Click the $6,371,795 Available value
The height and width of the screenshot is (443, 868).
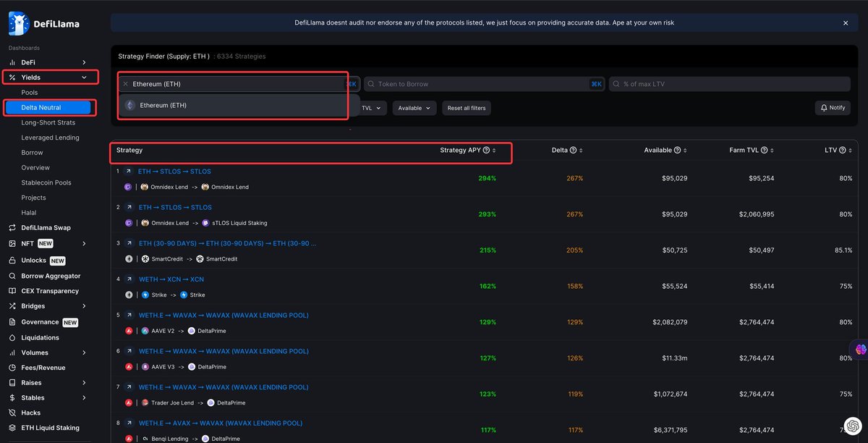pyautogui.click(x=670, y=430)
